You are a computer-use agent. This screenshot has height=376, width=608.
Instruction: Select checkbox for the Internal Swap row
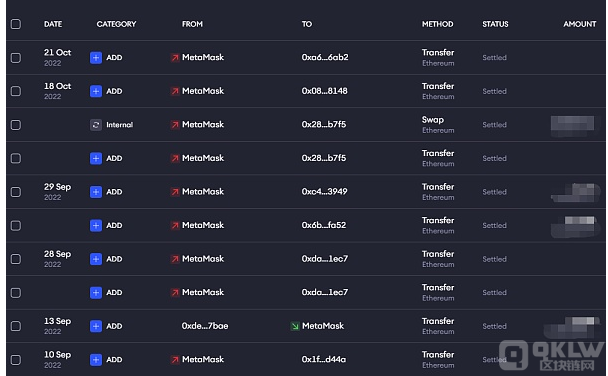(16, 125)
